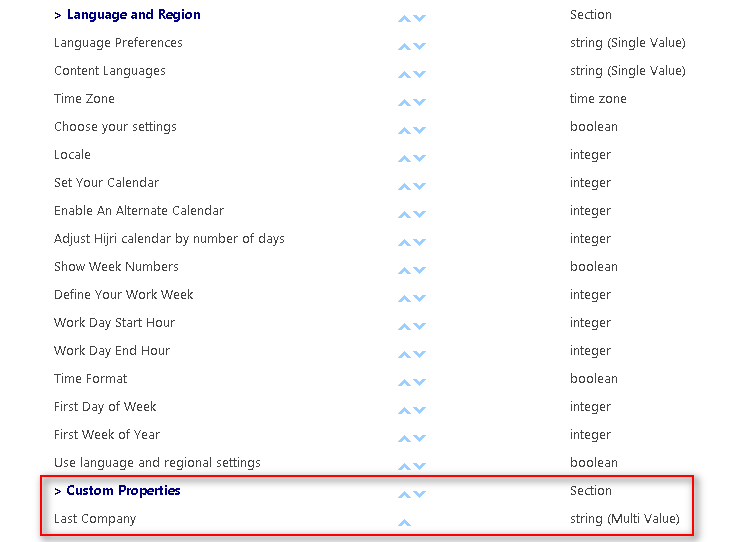740x542 pixels.
Task: Move Language and Region section down
Action: 419,18
